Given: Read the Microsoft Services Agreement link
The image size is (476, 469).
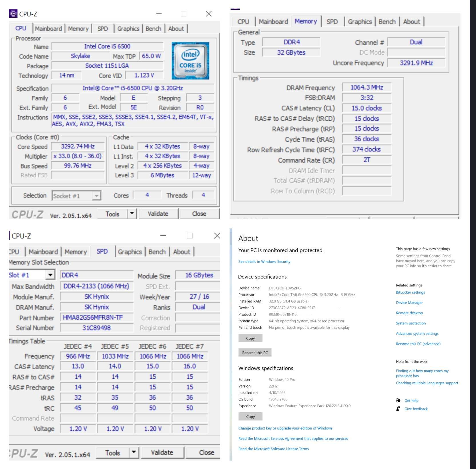Looking at the screenshot, I should [x=293, y=438].
